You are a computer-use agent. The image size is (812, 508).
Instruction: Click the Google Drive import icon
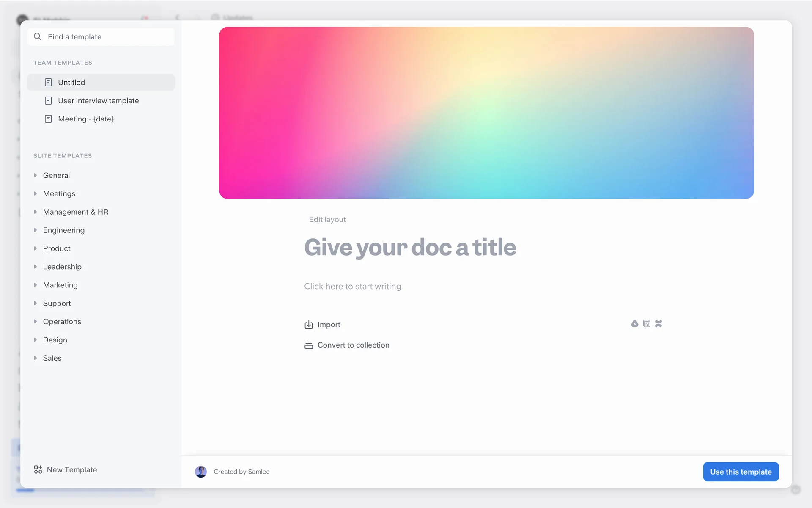pyautogui.click(x=634, y=324)
